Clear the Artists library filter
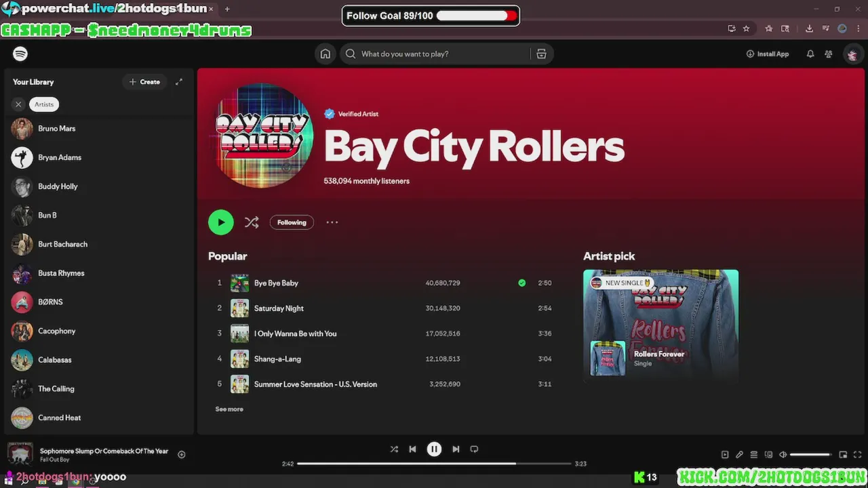Viewport: 868px width, 488px height. [x=18, y=104]
